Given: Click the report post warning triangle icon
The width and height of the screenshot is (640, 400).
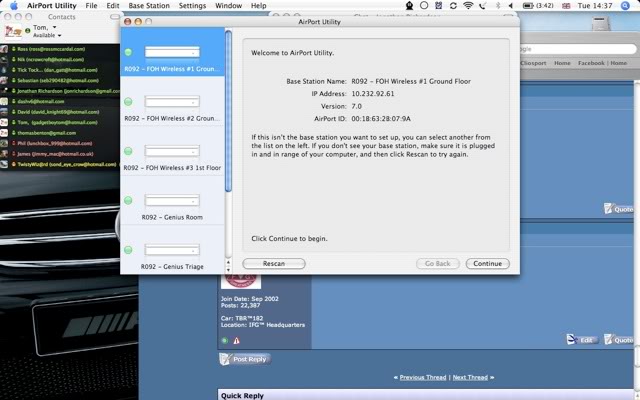Looking at the screenshot, I should pyautogui.click(x=237, y=341).
